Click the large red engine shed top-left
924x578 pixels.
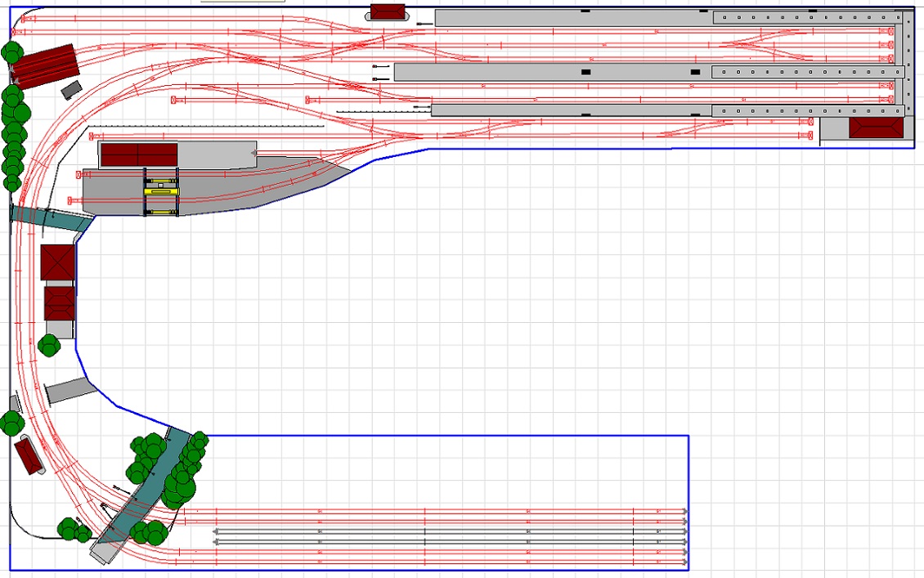pyautogui.click(x=44, y=66)
